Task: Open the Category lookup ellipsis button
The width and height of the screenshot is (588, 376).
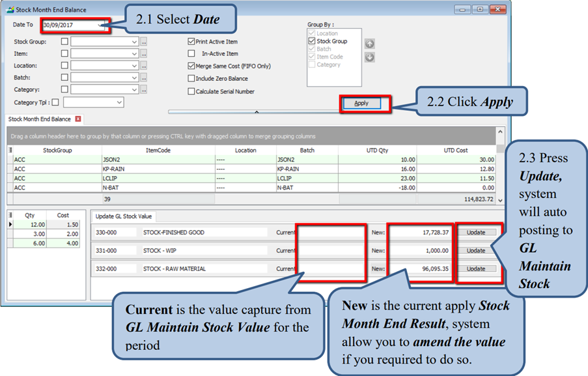Action: (144, 90)
